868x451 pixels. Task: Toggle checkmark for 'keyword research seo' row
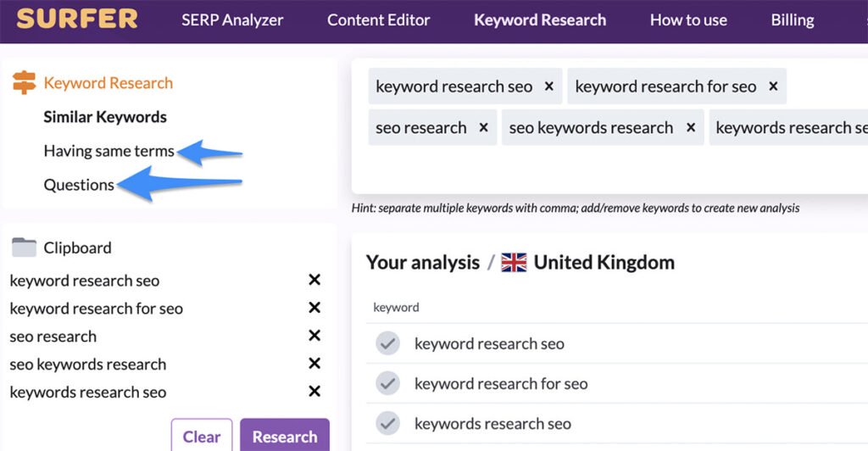pos(388,343)
